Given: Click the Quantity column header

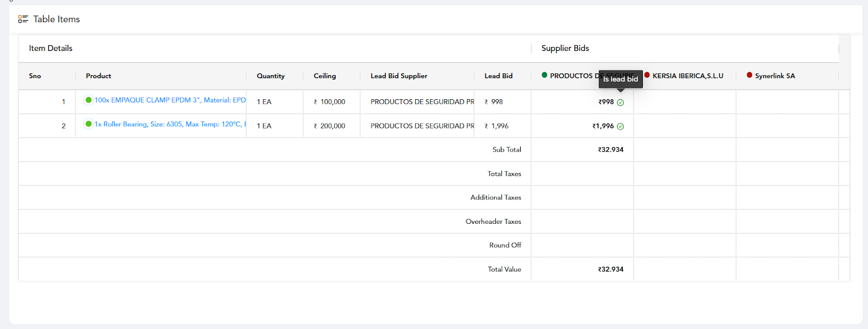Looking at the screenshot, I should click(x=271, y=76).
